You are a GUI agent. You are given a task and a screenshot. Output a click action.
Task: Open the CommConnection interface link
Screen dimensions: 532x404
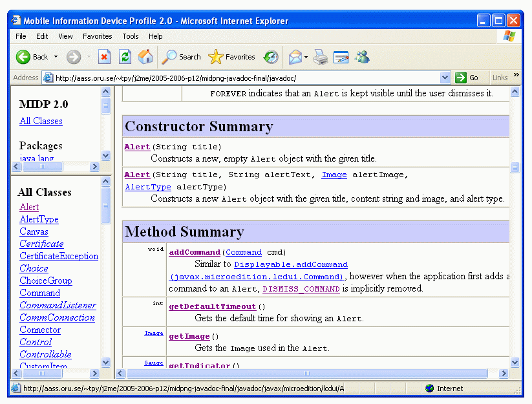point(57,317)
